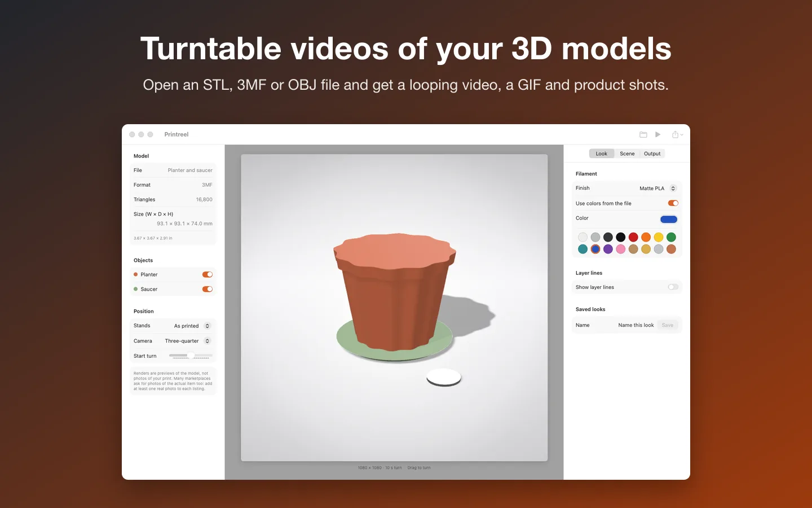Viewport: 812px width, 508px height.
Task: Click the '1080 × 1080 · 10 s turn' status text
Action: click(379, 468)
